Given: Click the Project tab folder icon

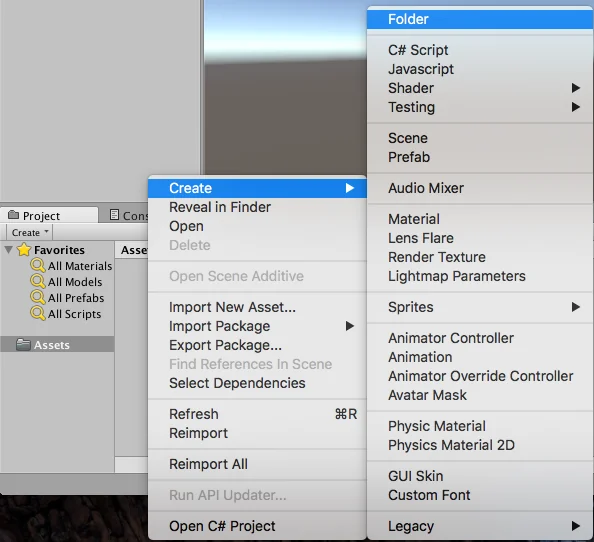Looking at the screenshot, I should 14,215.
